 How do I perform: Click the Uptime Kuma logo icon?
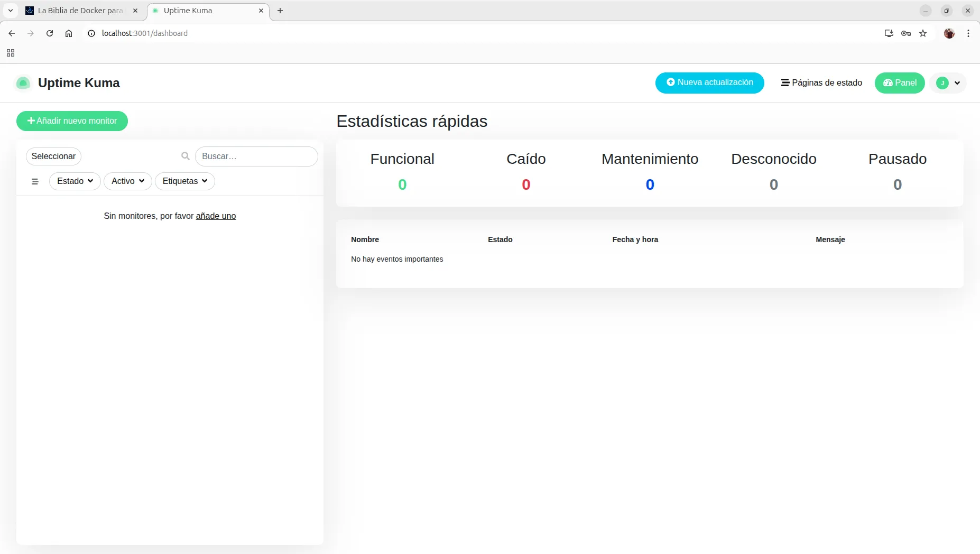pos(23,83)
